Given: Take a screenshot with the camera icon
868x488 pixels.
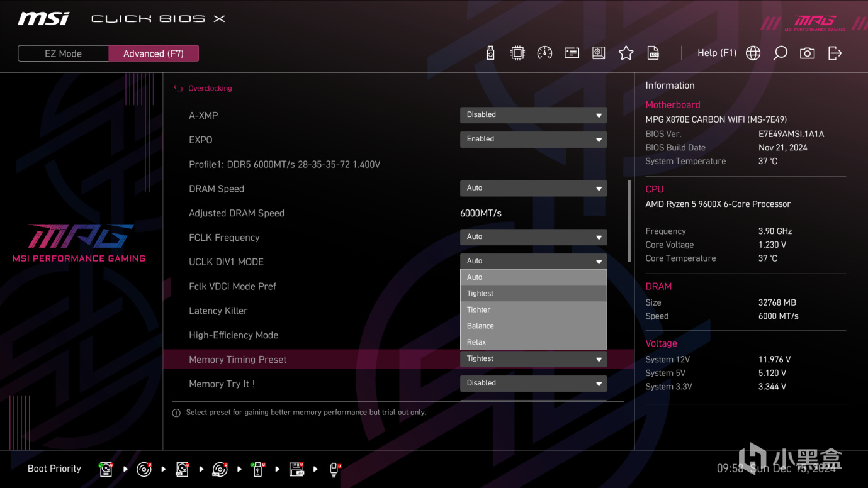Looking at the screenshot, I should point(807,53).
